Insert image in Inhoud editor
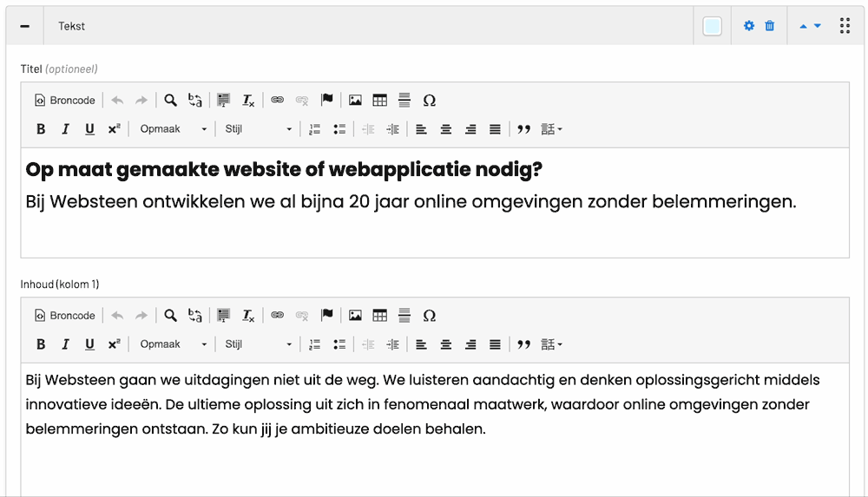Viewport: 868px width, 497px height. 355,316
